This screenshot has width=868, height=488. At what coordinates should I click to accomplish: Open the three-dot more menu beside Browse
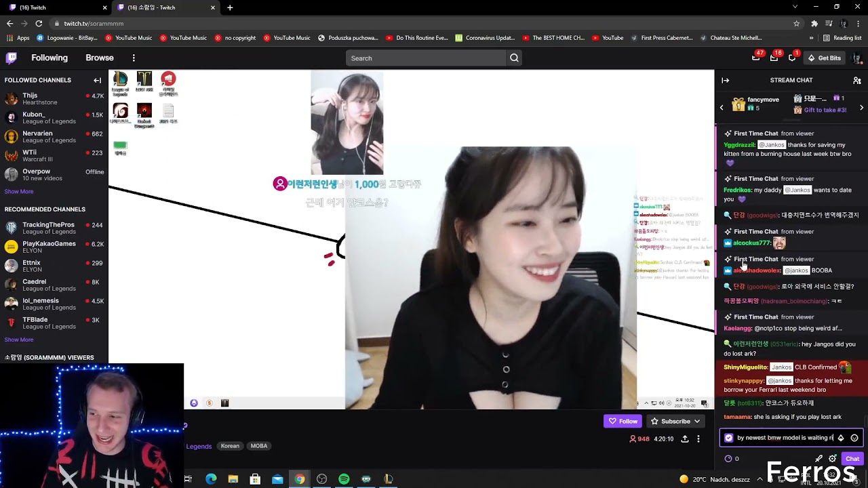click(134, 58)
